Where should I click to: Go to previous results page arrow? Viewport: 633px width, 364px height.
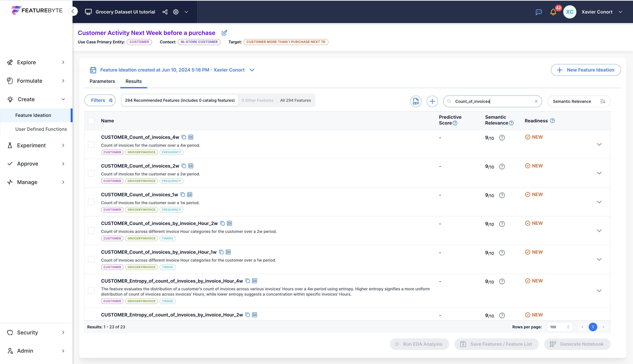pyautogui.click(x=582, y=327)
